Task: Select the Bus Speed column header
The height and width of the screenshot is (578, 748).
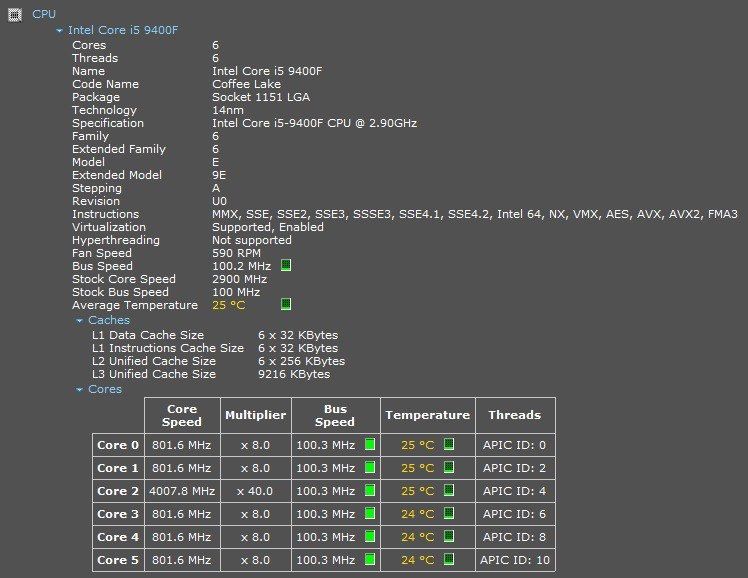Action: point(335,415)
